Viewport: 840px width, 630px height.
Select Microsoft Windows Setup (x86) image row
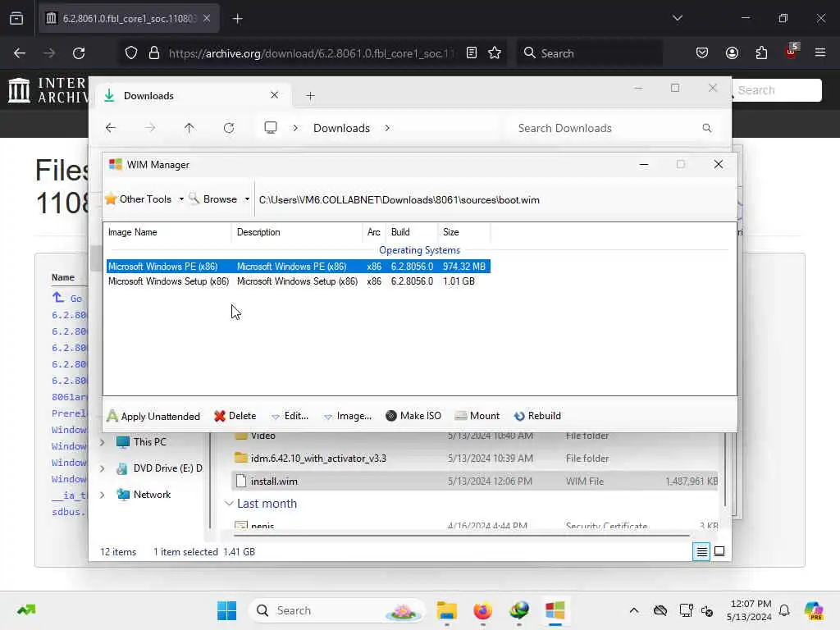click(x=299, y=281)
